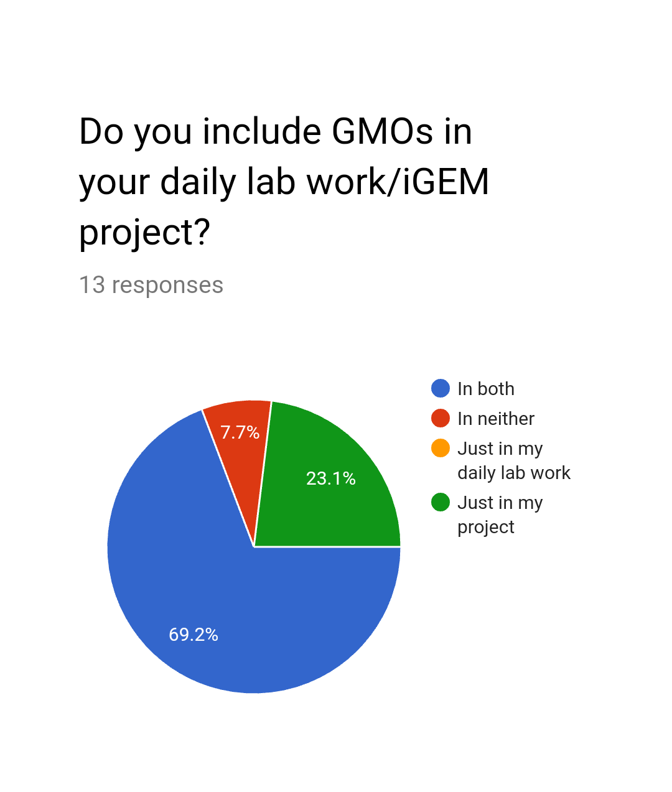672x792 pixels.
Task: Select the 'In neither' legend label
Action: click(495, 419)
